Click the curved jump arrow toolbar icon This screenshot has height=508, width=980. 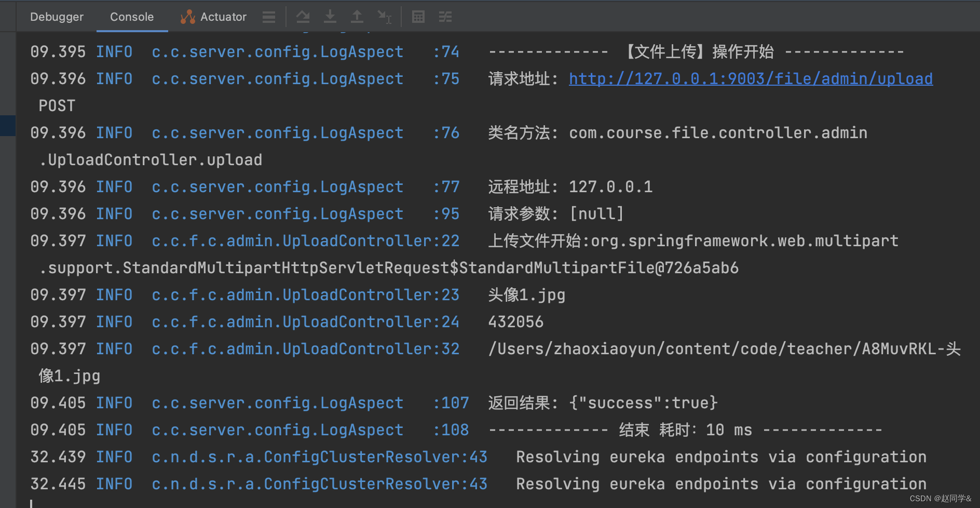coord(303,17)
